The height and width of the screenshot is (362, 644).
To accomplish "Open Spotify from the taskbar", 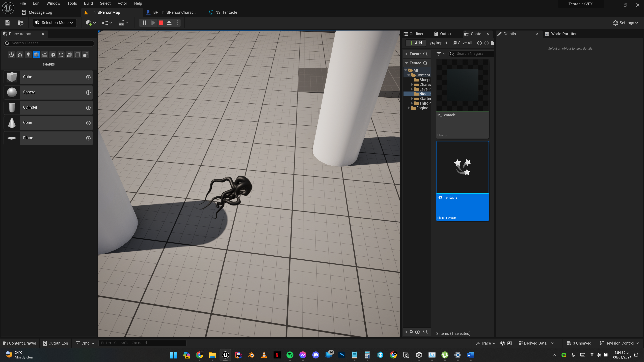I will click(290, 355).
